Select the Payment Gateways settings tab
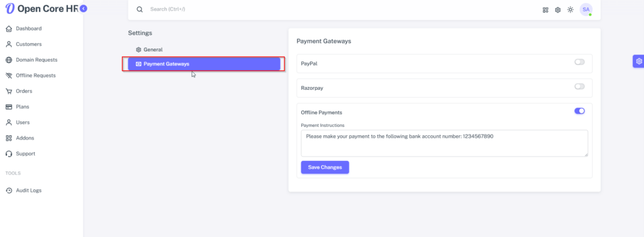Screen dimensions: 644x237 204,64
